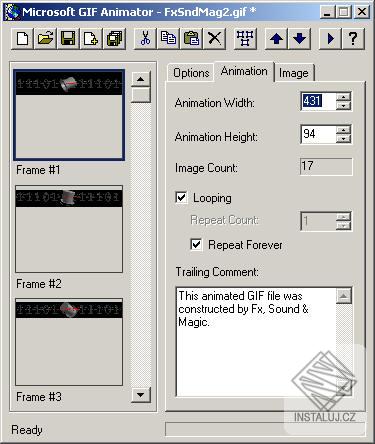Click inside the Trailing Comment text box
375x444 pixels.
click(x=256, y=342)
